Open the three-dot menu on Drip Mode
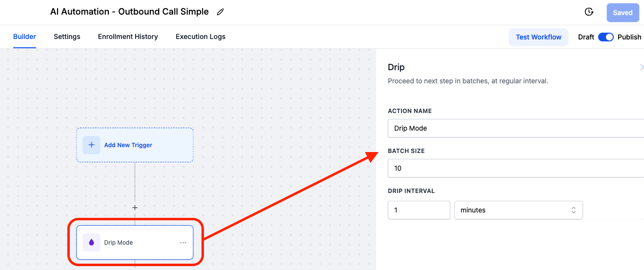This screenshot has height=270, width=644. (183, 242)
